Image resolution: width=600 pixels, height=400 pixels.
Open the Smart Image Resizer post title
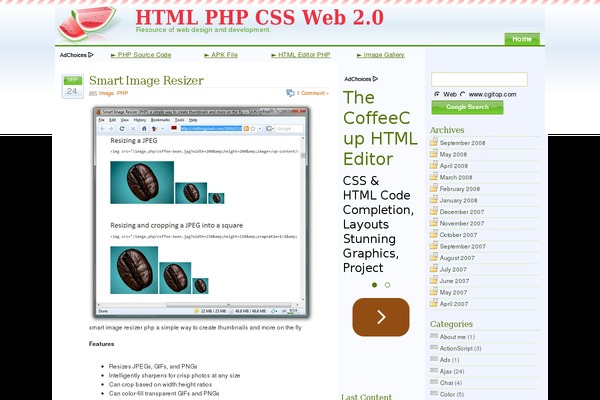(146, 80)
